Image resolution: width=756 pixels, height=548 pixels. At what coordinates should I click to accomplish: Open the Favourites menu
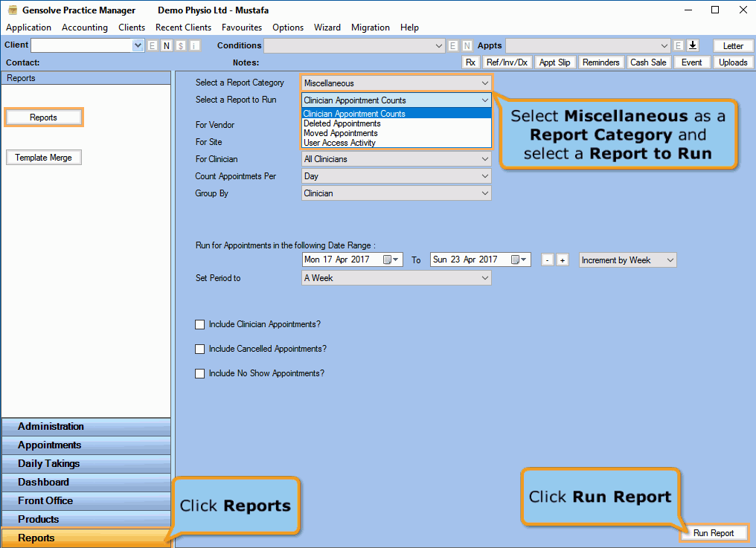click(x=242, y=28)
